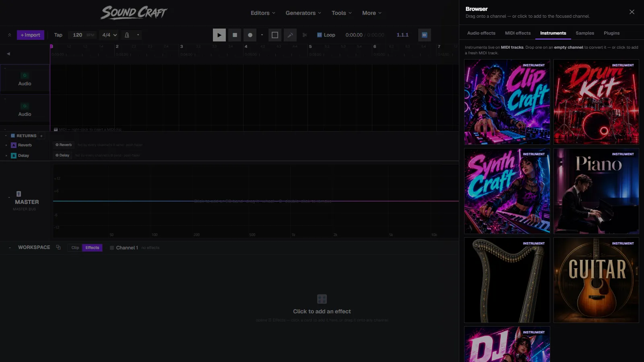Click the 1.1.1 bar position display
The image size is (644, 362).
click(402, 35)
